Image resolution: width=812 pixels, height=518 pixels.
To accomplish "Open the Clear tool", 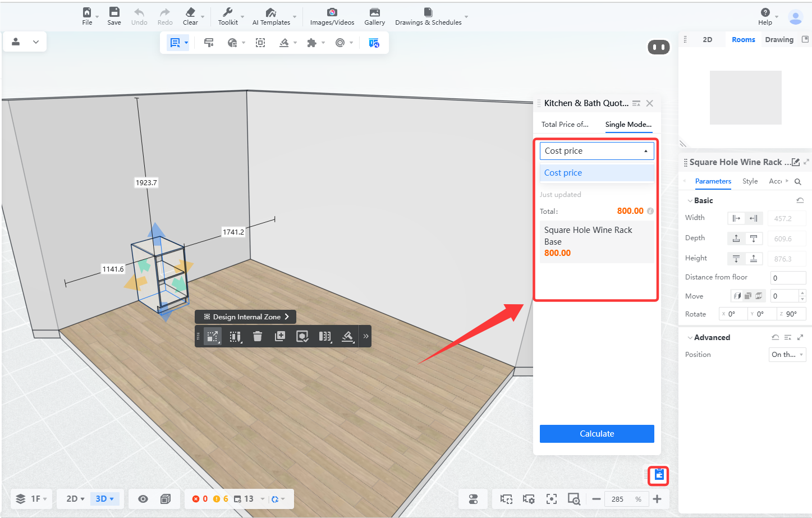I will click(x=190, y=16).
